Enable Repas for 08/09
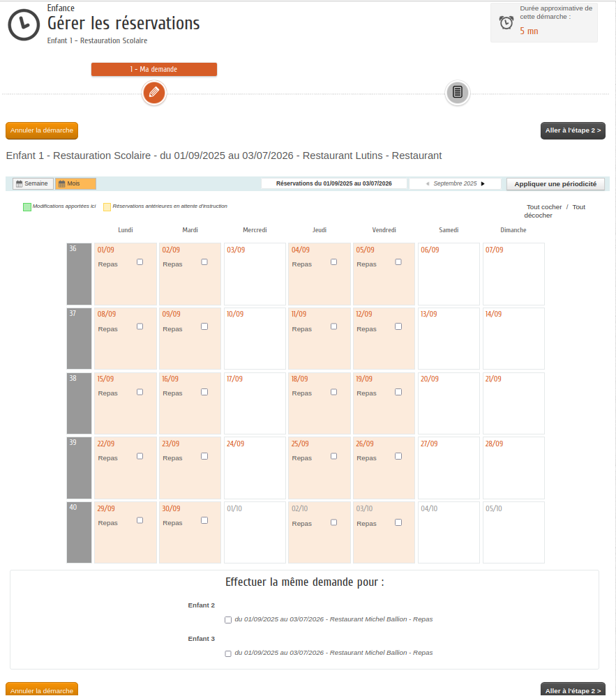 [140, 326]
